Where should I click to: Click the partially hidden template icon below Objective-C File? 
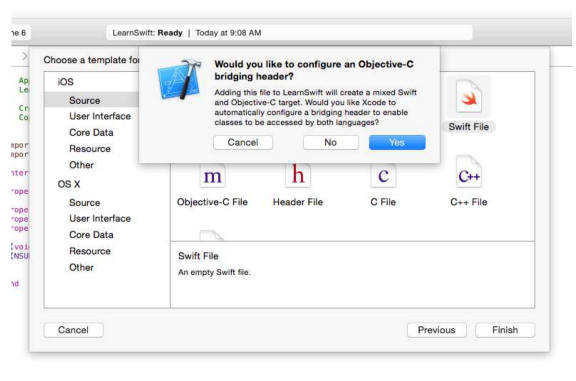pos(211,235)
